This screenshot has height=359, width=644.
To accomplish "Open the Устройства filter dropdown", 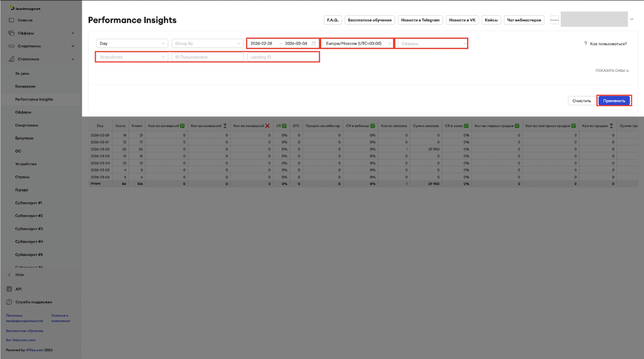I will (x=132, y=57).
